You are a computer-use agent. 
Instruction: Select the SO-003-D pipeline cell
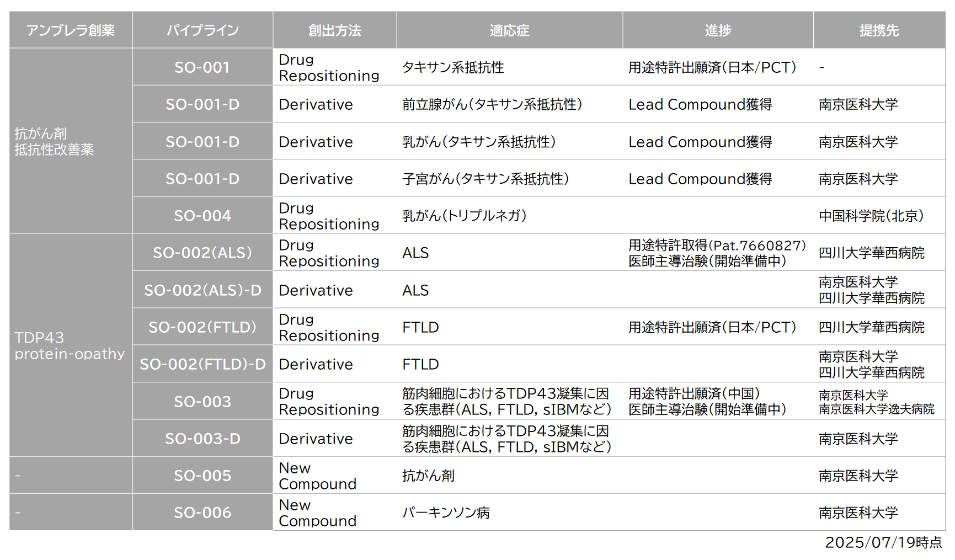click(x=202, y=439)
